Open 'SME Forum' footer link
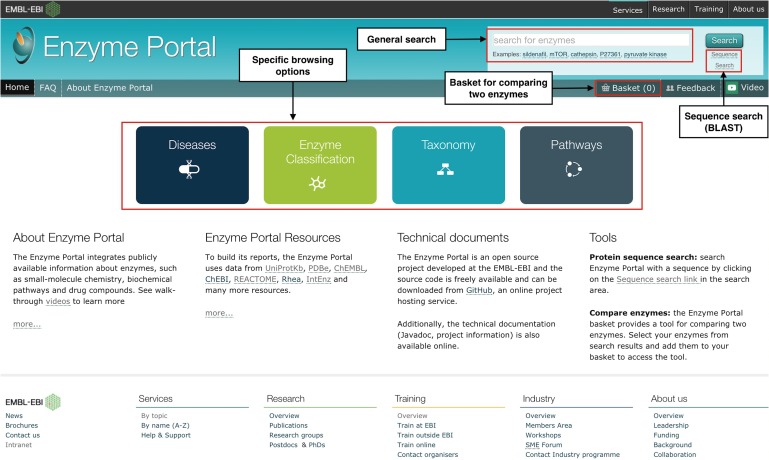 point(544,445)
